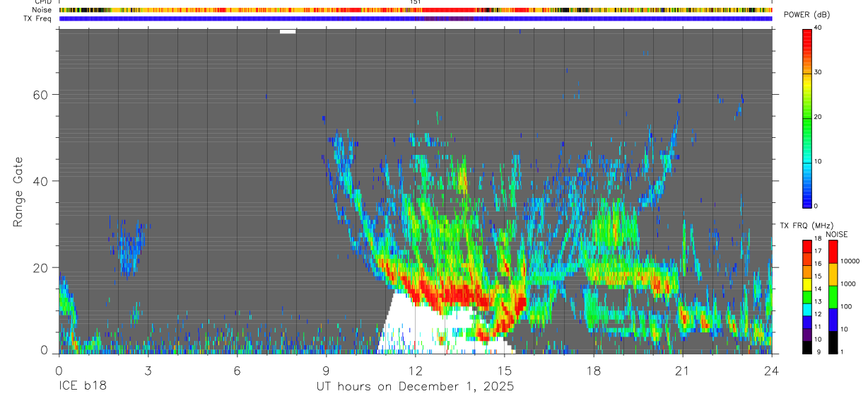Viewport: 868px width, 401px height.
Task: Click the ICE b18 radar label
Action: 82,387
